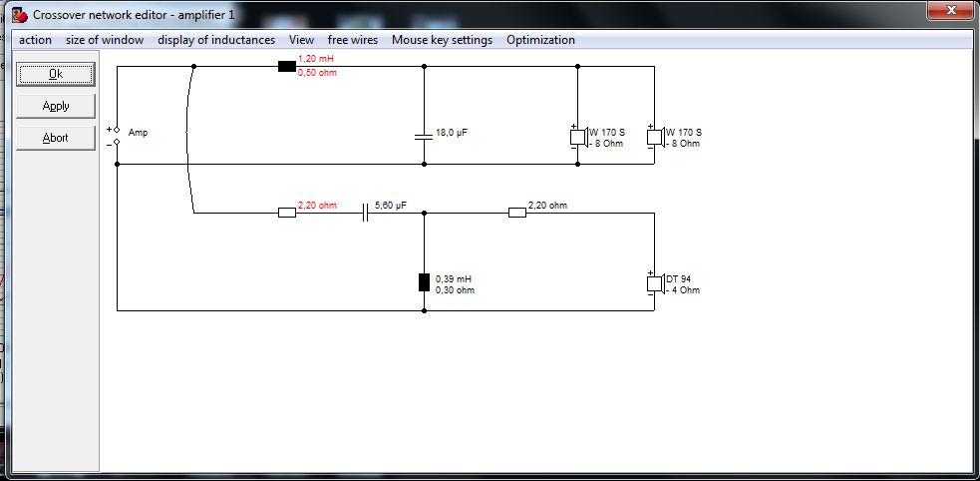Click the 18,0 µF value label
The width and height of the screenshot is (980, 481).
(452, 133)
